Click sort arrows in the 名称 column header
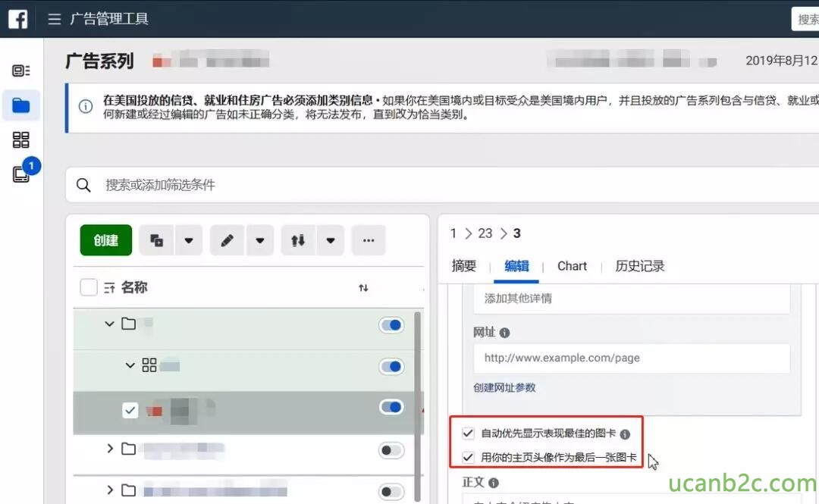819x504 pixels. point(363,288)
